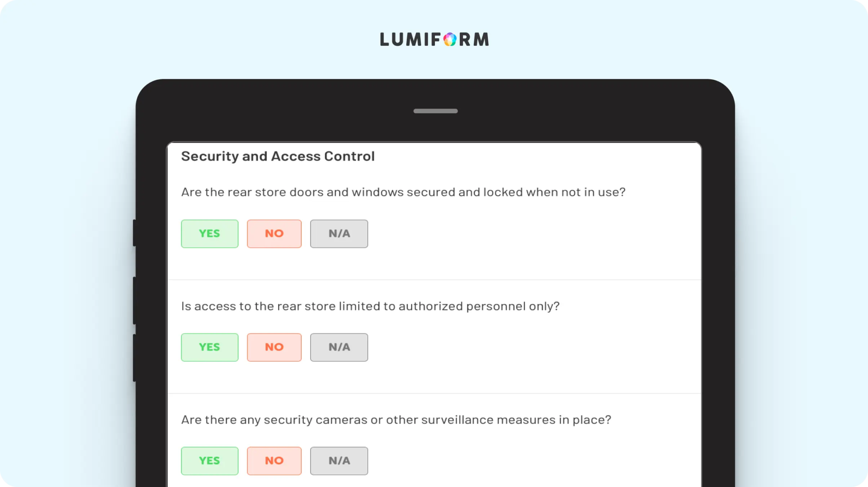The image size is (868, 487).
Task: Click the colorful O in the Lumiform logo
Action: point(450,39)
